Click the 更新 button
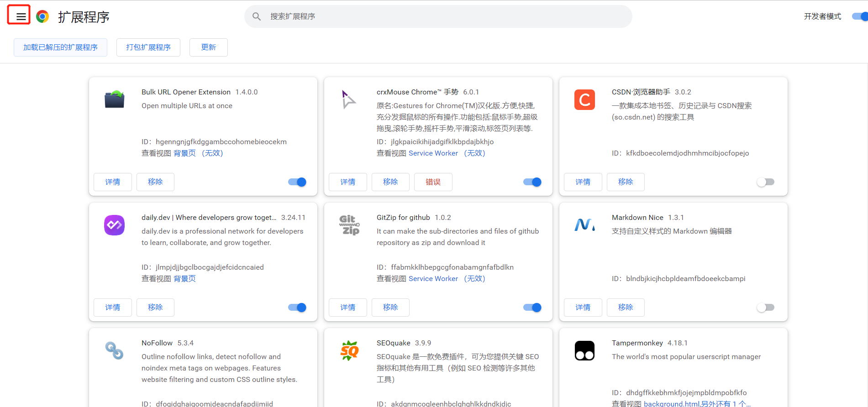Image resolution: width=868 pixels, height=407 pixels. (209, 47)
